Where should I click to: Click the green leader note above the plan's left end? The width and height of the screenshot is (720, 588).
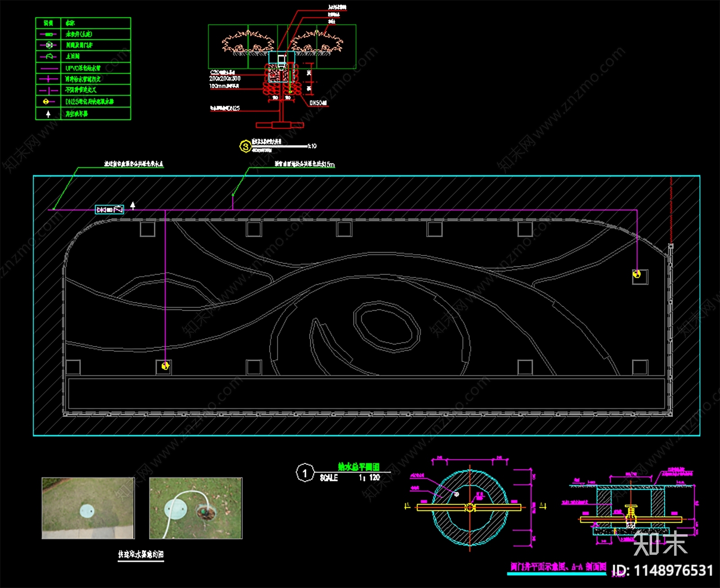click(x=134, y=164)
